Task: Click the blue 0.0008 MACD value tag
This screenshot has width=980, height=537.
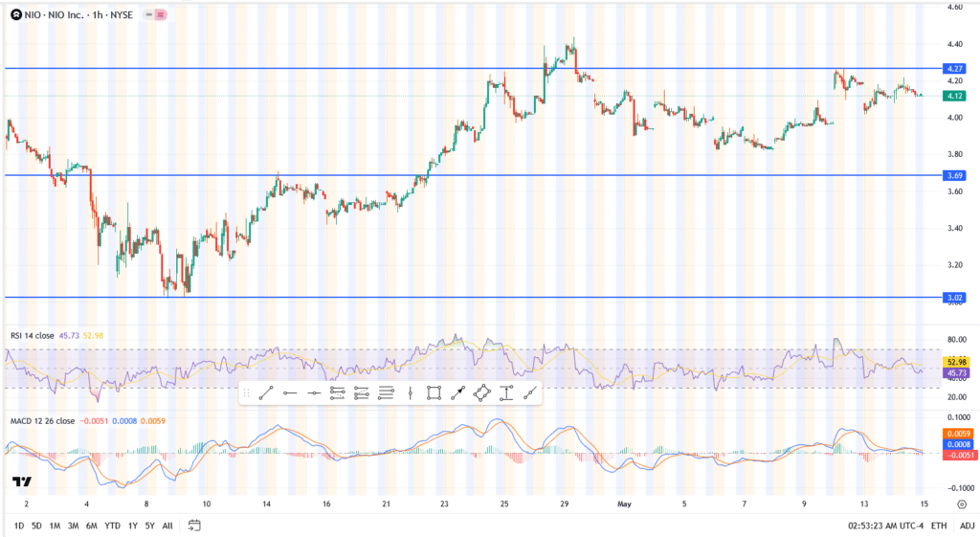Action: (959, 444)
